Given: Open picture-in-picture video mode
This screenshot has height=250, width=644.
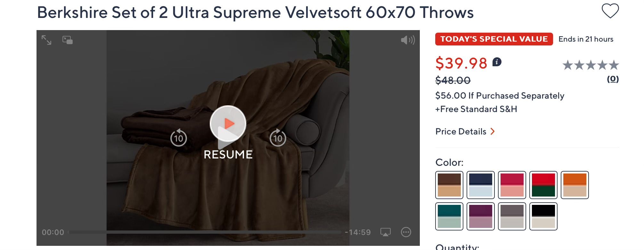Looking at the screenshot, I should (x=68, y=40).
